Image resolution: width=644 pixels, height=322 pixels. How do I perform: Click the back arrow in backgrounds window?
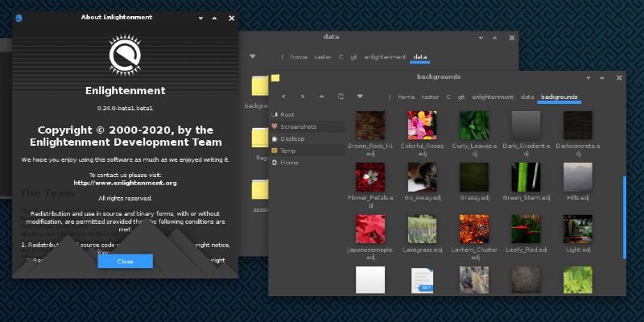[282, 97]
